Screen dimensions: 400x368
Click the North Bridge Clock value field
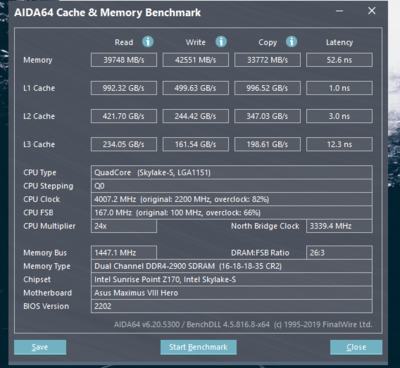pyautogui.click(x=339, y=226)
